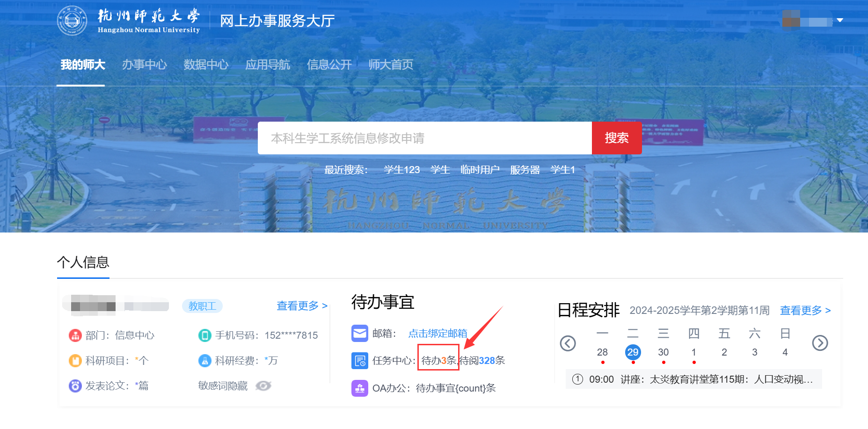
Task: Bind mailbox via 点击绑定邮箱 link
Action: (x=438, y=334)
